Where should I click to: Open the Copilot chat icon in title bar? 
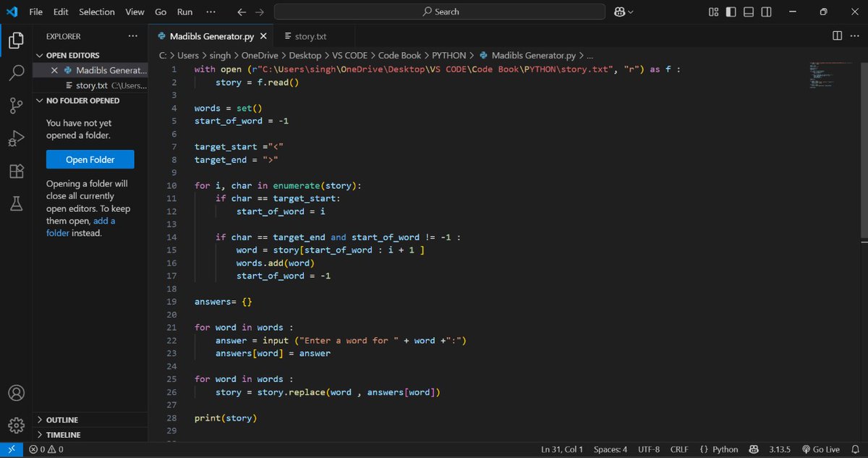tap(619, 12)
